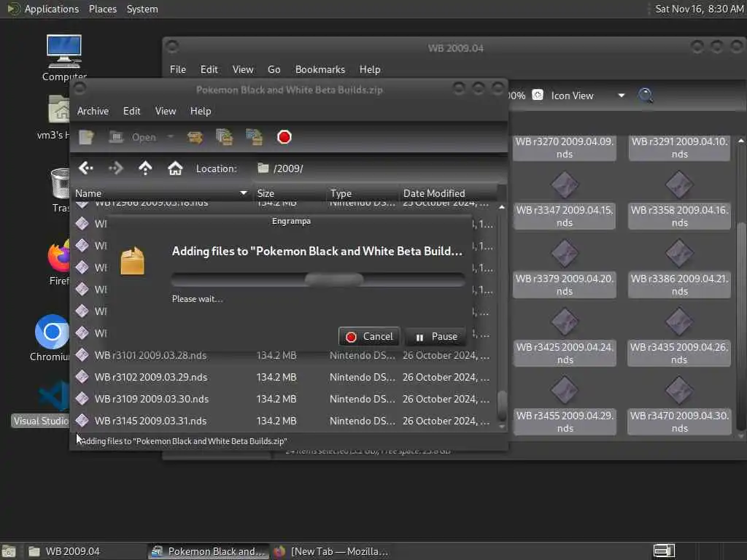Open Help menu in Engrampa
The image size is (747, 560).
click(x=201, y=111)
